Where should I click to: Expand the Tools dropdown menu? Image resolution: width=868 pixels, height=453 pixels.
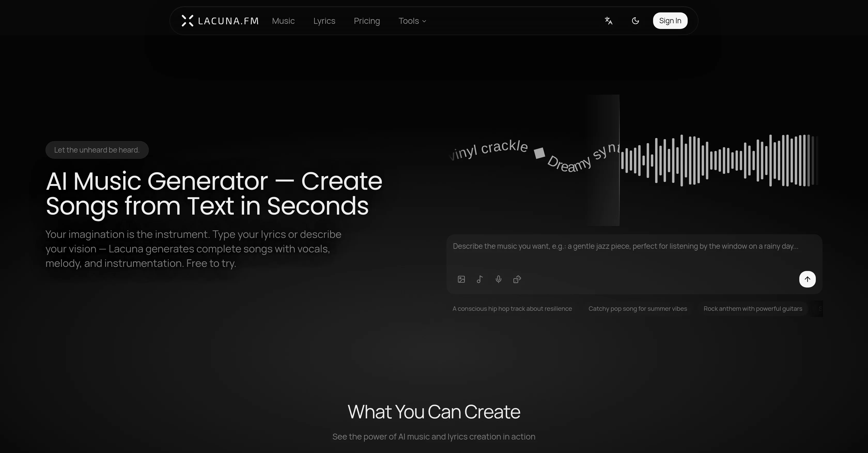(413, 21)
